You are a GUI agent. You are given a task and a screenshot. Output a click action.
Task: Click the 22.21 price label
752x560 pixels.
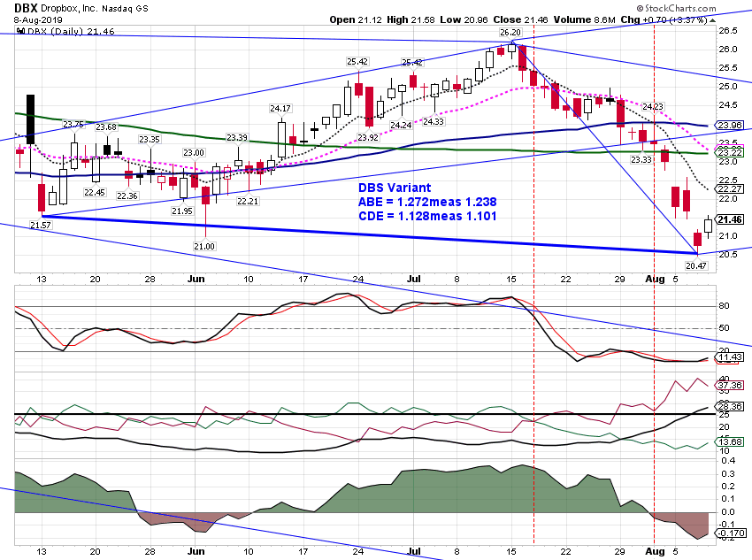pos(248,201)
